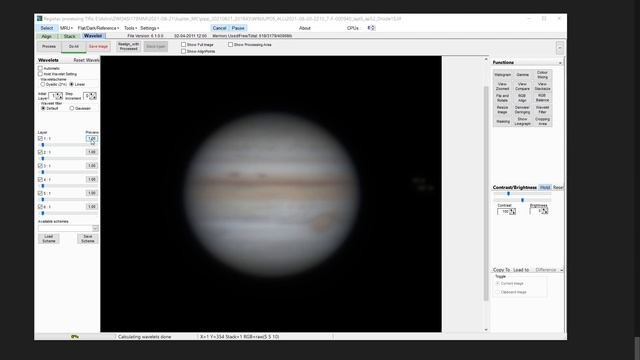640x360 pixels.
Task: Switch to the Wavelet tab
Action: tap(93, 36)
